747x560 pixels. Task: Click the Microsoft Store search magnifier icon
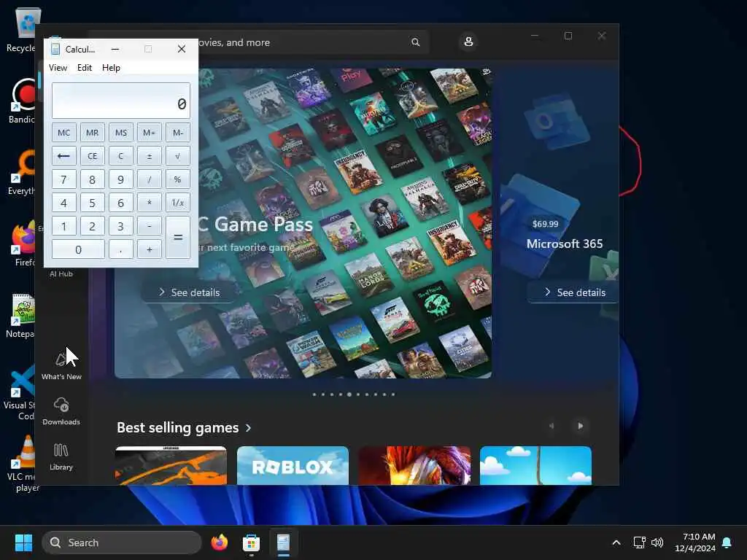click(x=415, y=42)
